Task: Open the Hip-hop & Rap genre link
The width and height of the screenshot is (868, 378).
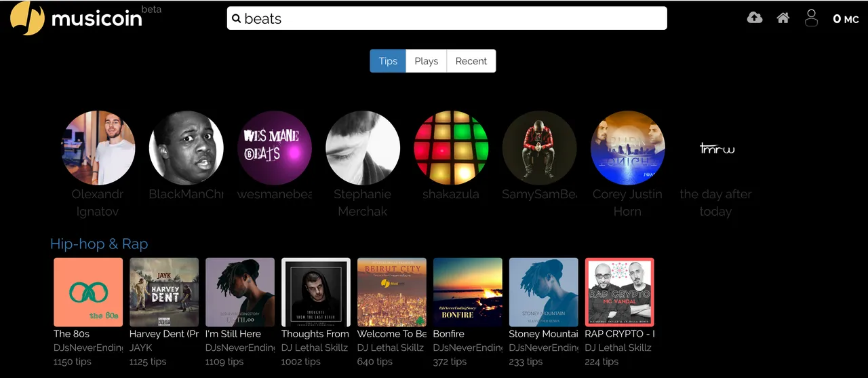Action: tap(99, 244)
